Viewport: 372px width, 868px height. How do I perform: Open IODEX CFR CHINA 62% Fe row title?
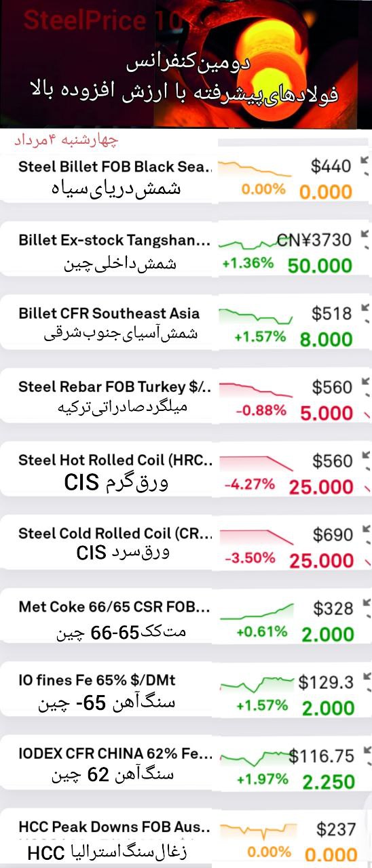(x=115, y=754)
